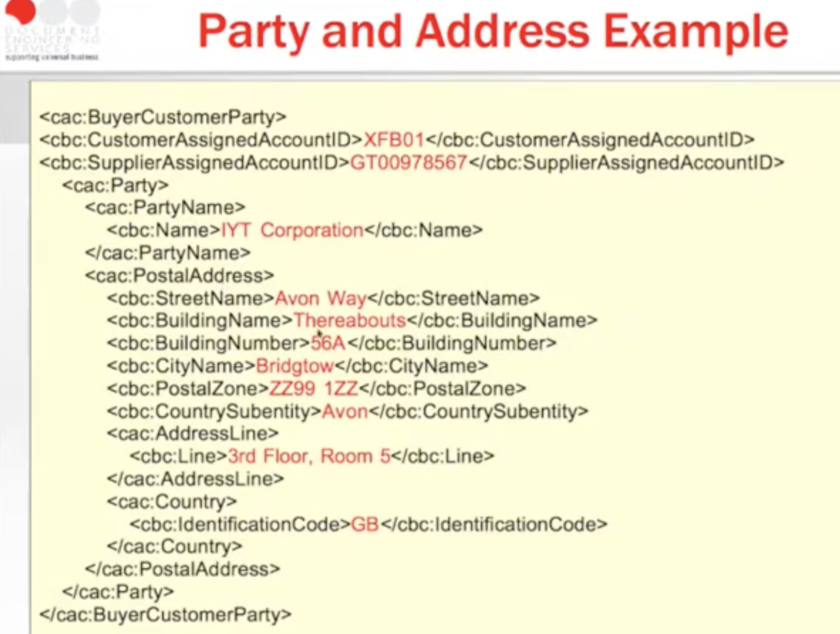This screenshot has width=840, height=634.
Task: Click the Bridgtow city name value
Action: point(295,366)
